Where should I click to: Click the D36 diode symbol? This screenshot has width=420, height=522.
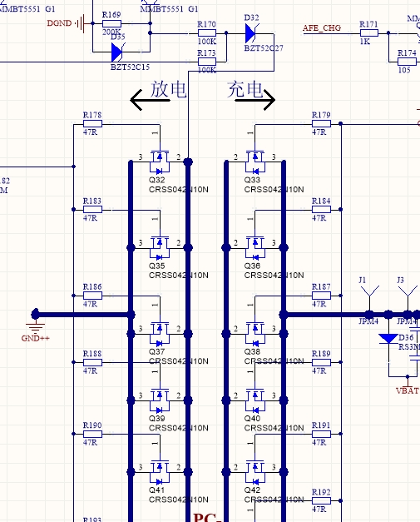point(388,339)
